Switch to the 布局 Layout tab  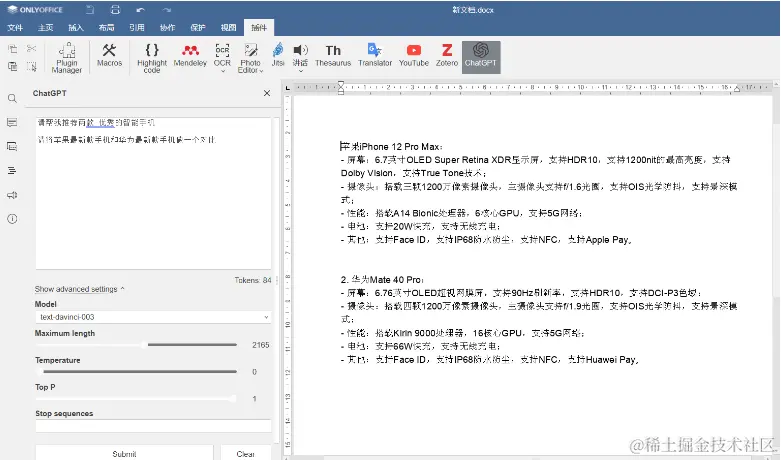pyautogui.click(x=106, y=28)
